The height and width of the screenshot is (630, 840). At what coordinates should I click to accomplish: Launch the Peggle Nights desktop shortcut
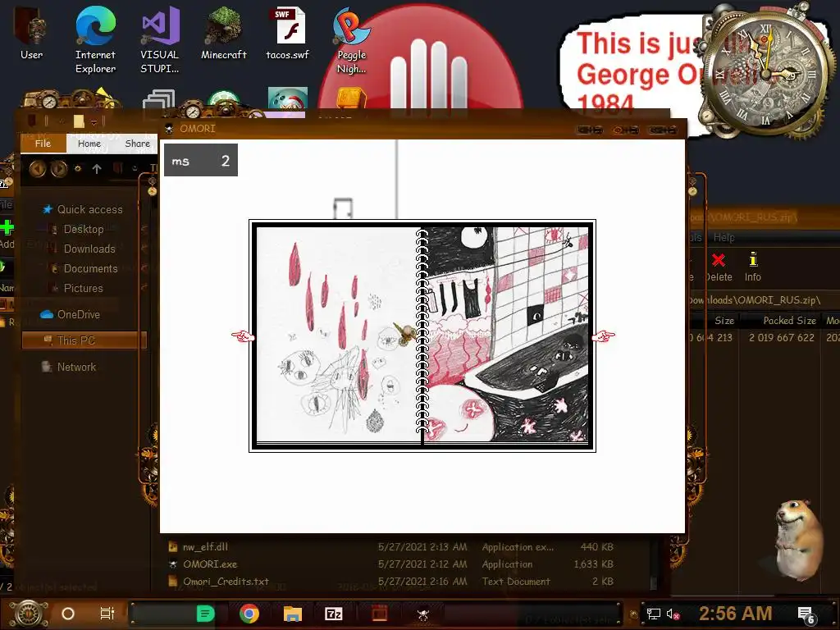coord(351,39)
